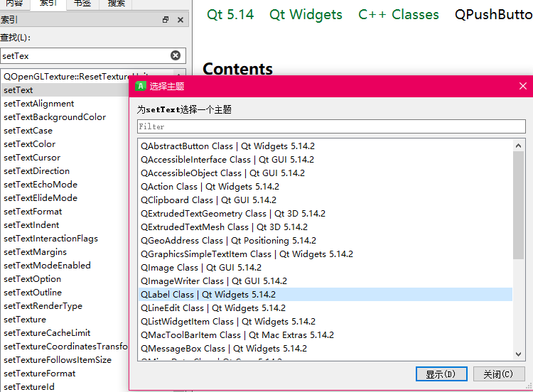Select QImageWriter Class topic

click(325, 281)
